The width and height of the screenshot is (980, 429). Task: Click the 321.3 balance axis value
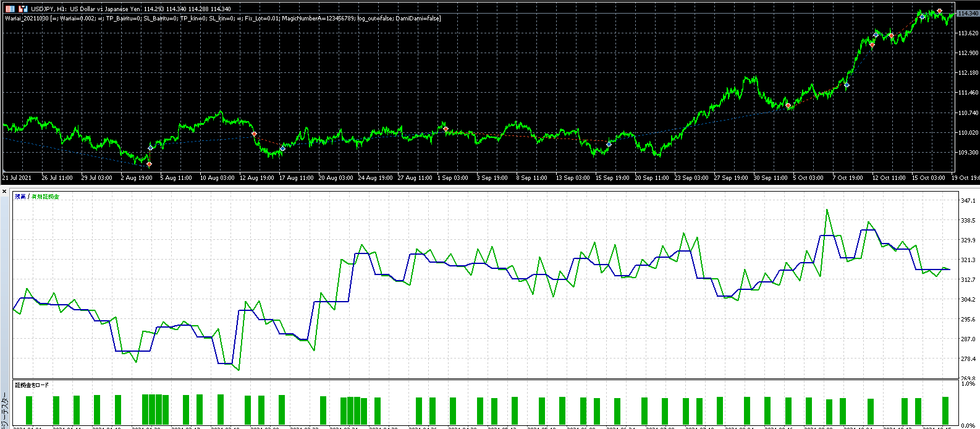(x=968, y=260)
